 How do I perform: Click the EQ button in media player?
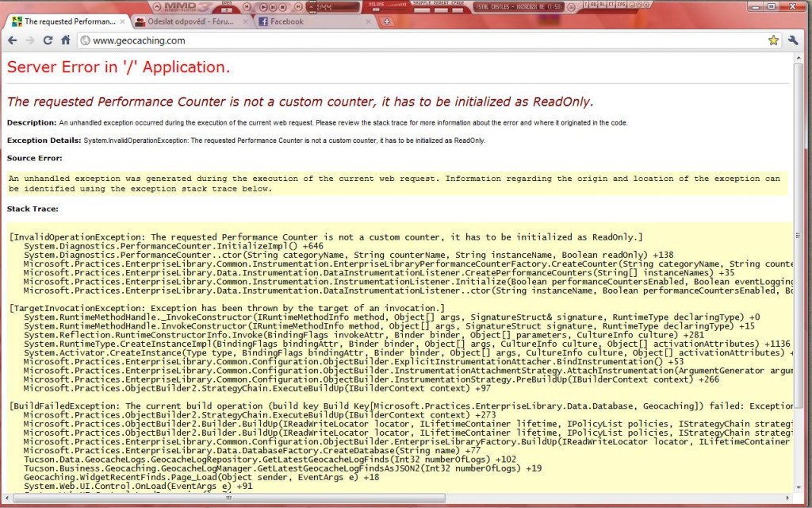[595, 5]
